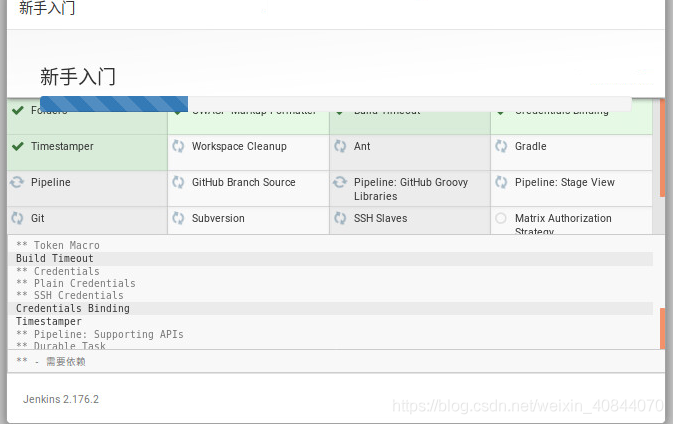Image resolution: width=673 pixels, height=424 pixels.
Task: Click the spinner icon beside SSH Slaves
Action: coord(340,218)
